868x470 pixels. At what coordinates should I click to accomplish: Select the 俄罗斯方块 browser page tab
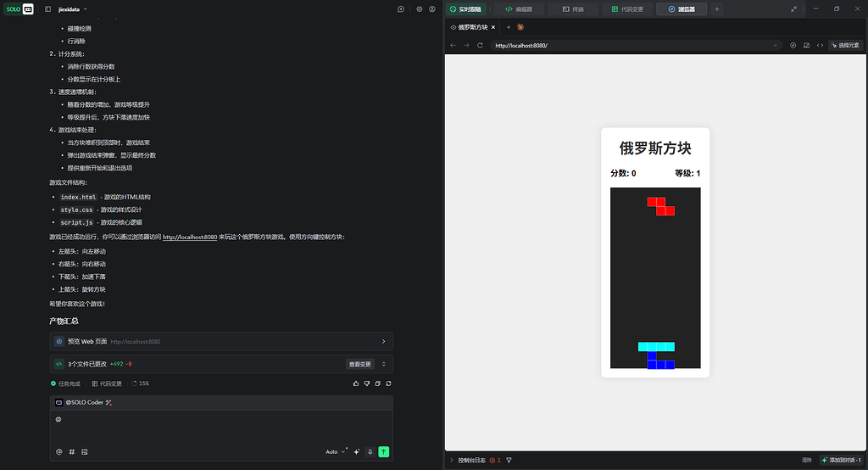click(x=470, y=27)
